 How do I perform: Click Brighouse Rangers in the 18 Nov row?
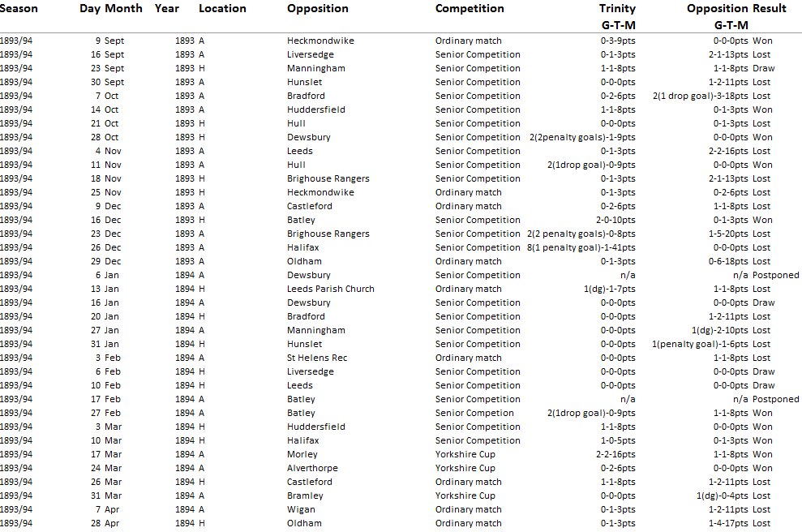pos(328,179)
